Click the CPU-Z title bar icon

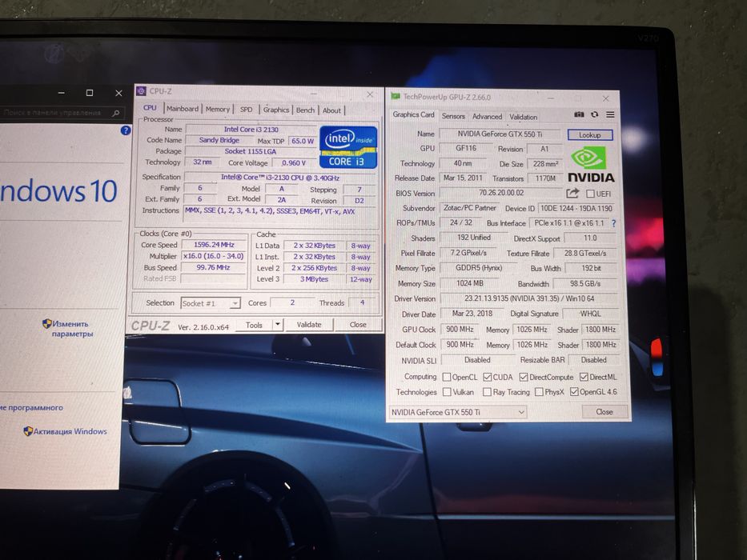click(x=141, y=91)
